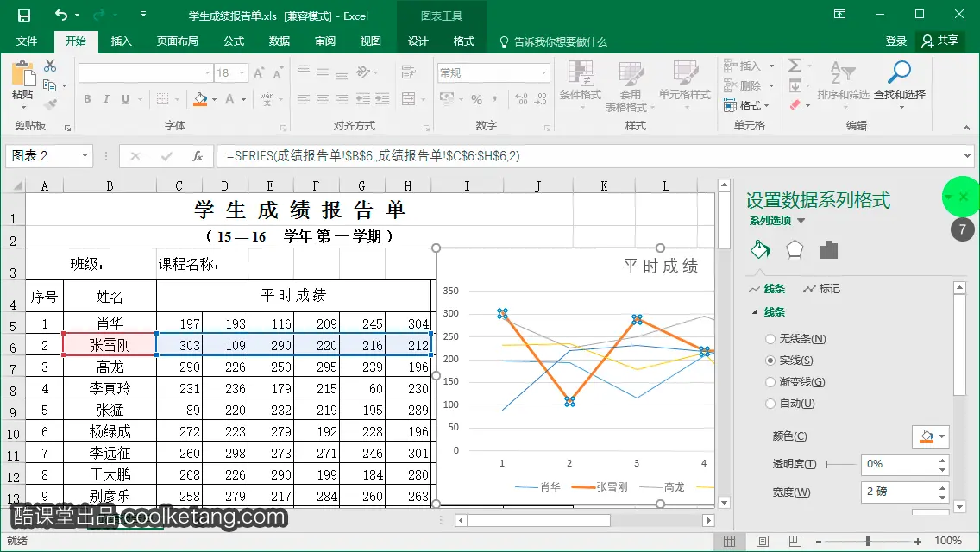Open Effects pentagon tab in format pane
This screenshot has width=980, height=552.
(x=795, y=249)
